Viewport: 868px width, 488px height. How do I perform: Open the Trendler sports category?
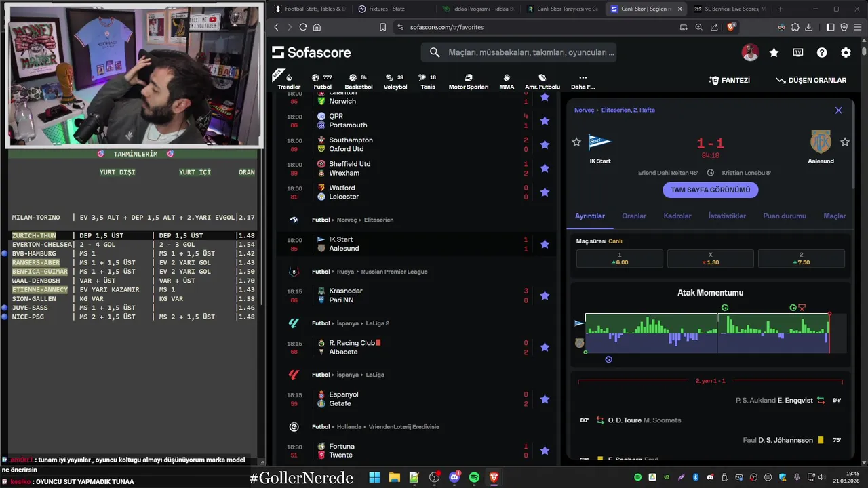click(x=289, y=81)
